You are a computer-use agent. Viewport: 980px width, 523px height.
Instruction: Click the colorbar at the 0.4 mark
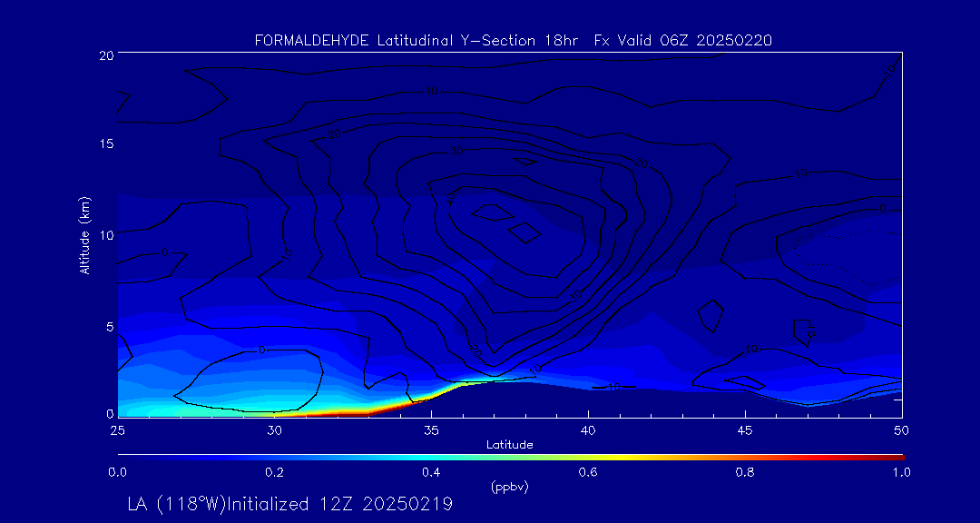(x=432, y=456)
